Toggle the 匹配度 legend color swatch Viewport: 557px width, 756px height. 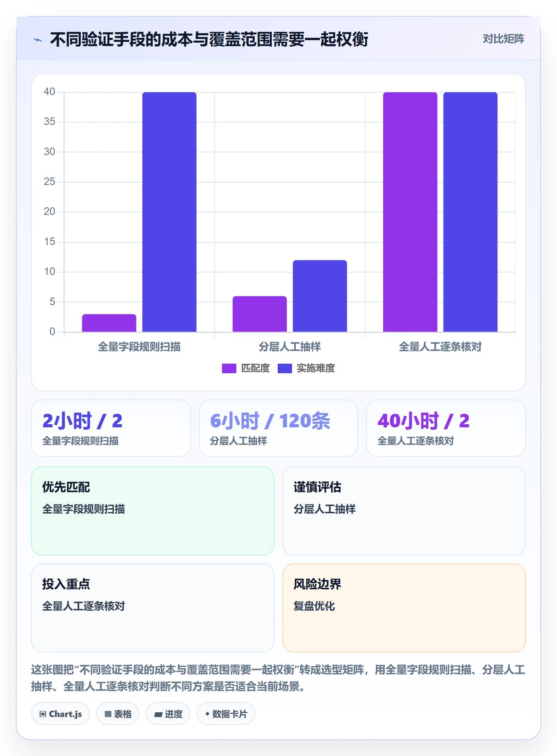pyautogui.click(x=229, y=368)
